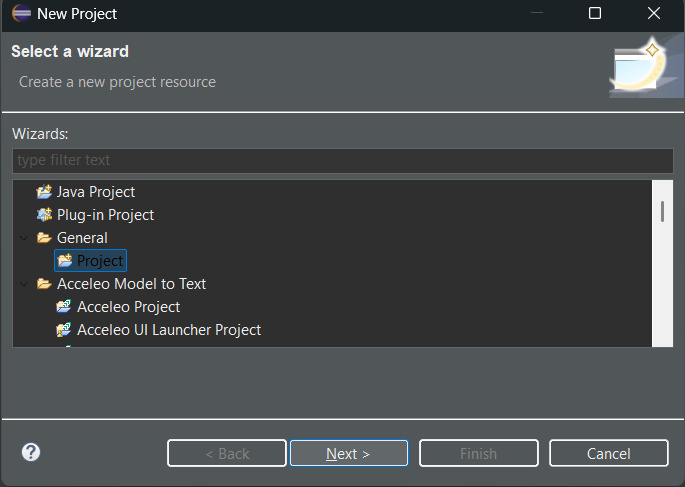685x487 pixels.
Task: Collapse the Acceleo Model to Text category
Action: pos(24,284)
